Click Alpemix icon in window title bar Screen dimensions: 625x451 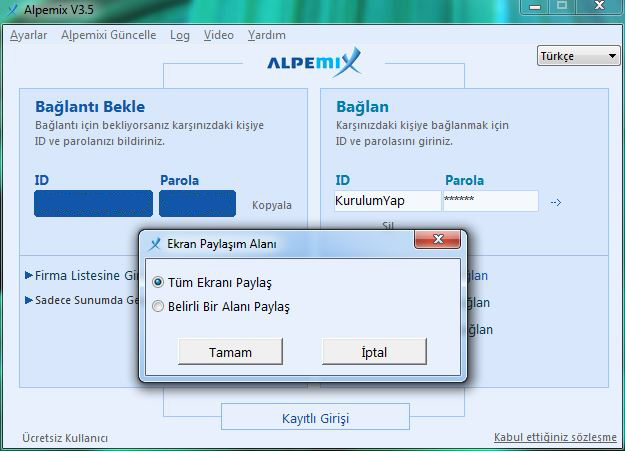(13, 9)
